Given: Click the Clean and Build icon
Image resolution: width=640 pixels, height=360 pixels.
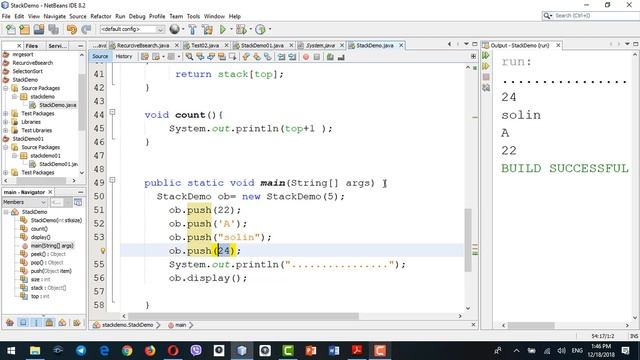Looking at the screenshot, I should 207,29.
